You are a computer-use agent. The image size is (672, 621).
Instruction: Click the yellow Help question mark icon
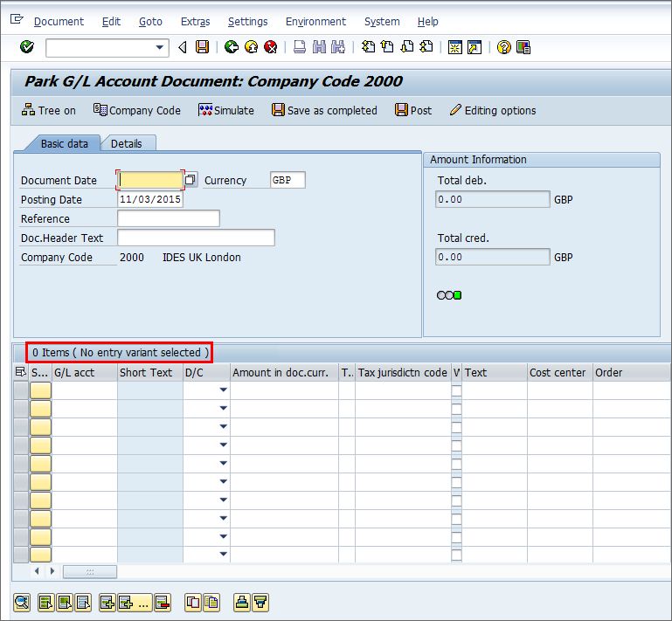[x=504, y=46]
